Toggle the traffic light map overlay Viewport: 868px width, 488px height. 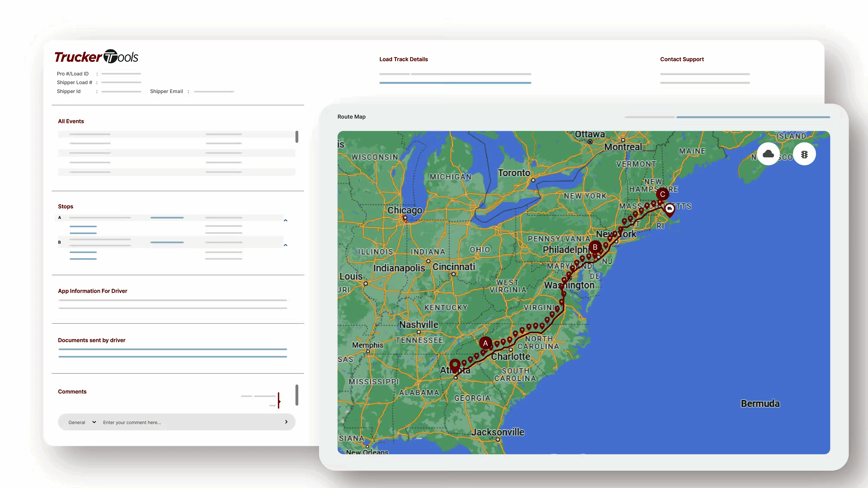(x=804, y=154)
